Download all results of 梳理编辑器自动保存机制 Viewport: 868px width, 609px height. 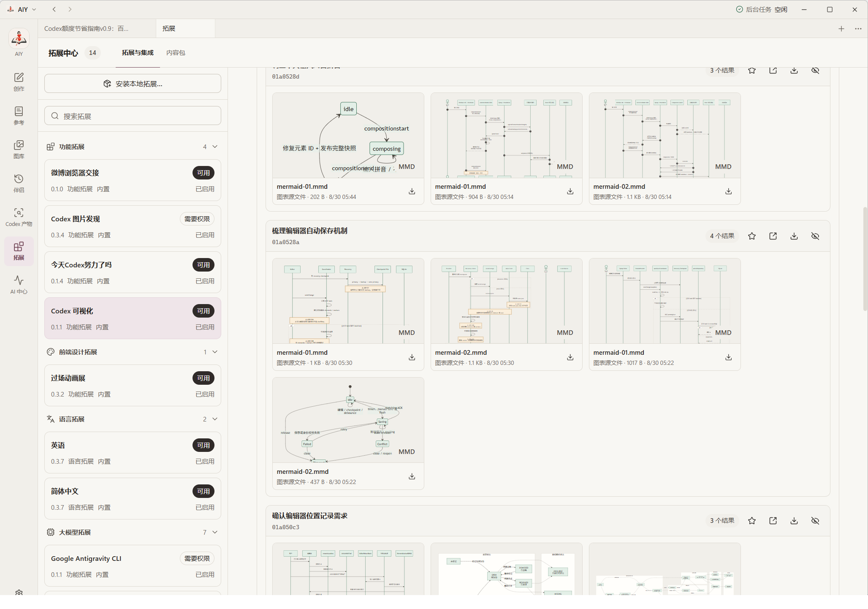click(x=794, y=236)
